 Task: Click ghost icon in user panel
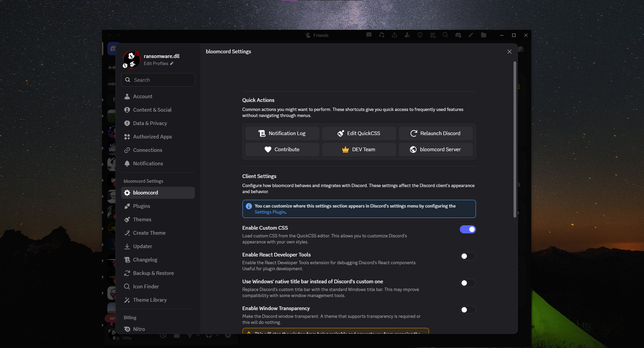click(177, 336)
